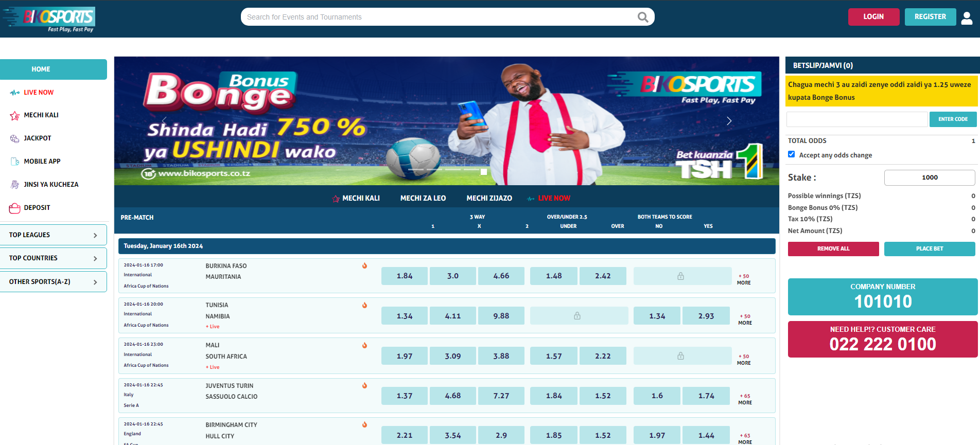Go to previous banner slide arrow
This screenshot has width=980, height=445.
(165, 121)
